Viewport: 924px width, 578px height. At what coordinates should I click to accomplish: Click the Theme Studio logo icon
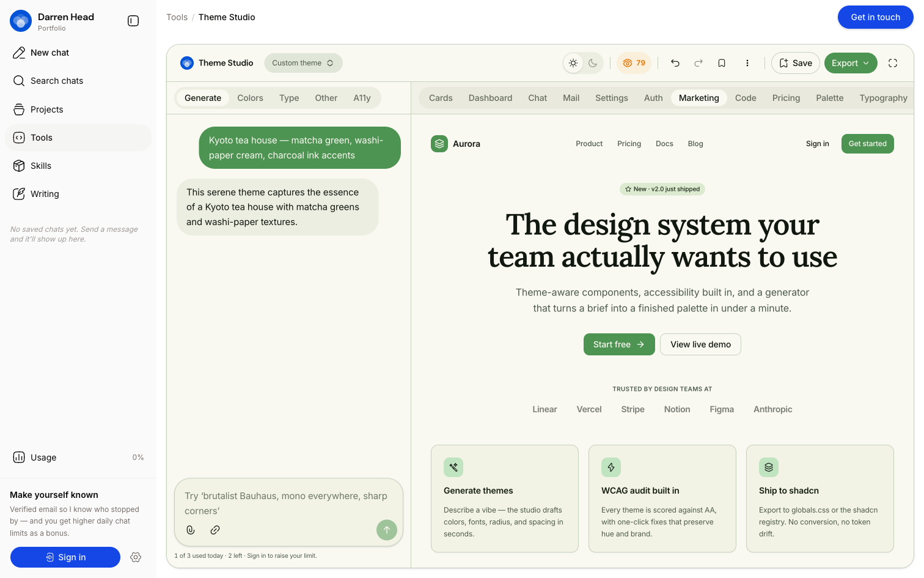(187, 63)
